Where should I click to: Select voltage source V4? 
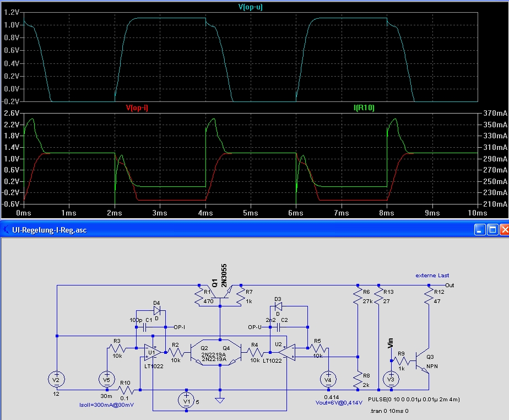[x=328, y=379]
